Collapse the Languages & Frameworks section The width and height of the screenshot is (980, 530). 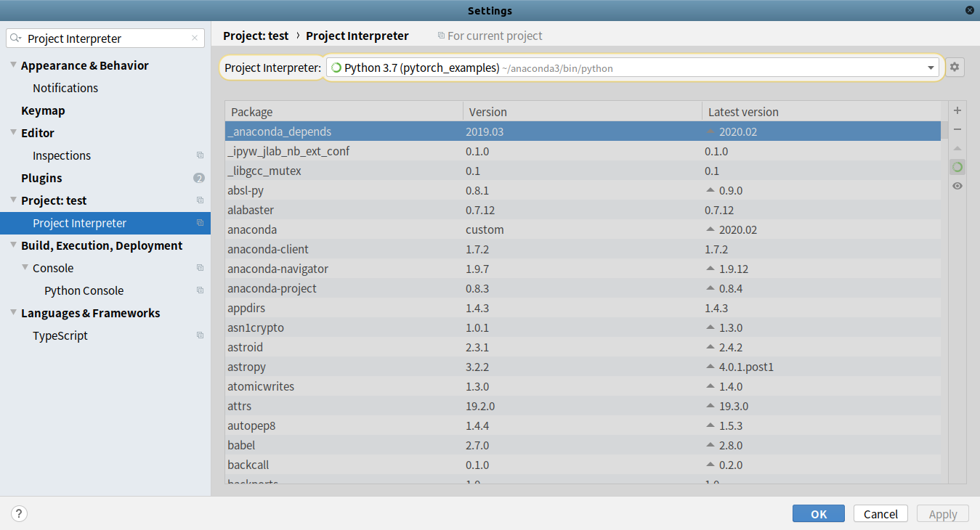(13, 313)
